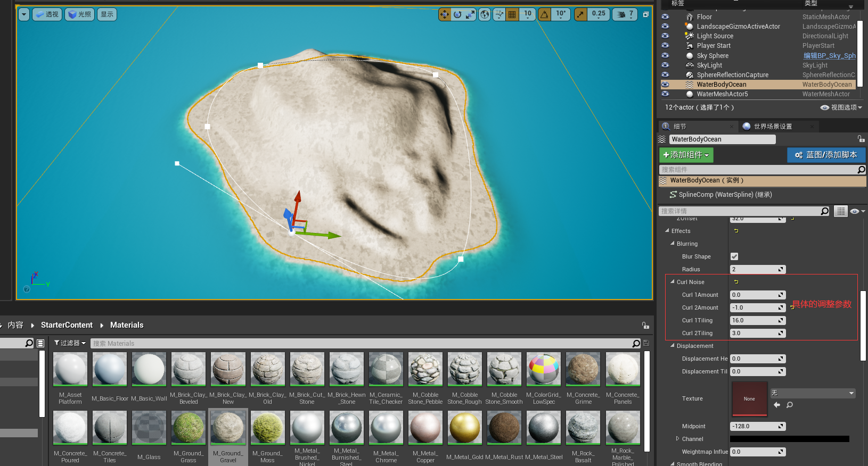The image size is (868, 466).
Task: Toggle the details panel lock icon
Action: [x=861, y=139]
